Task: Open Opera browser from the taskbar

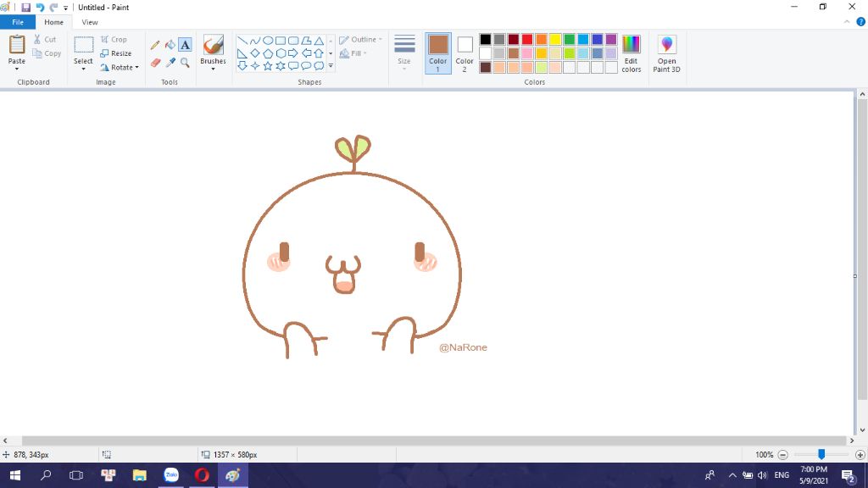Action: (x=202, y=475)
